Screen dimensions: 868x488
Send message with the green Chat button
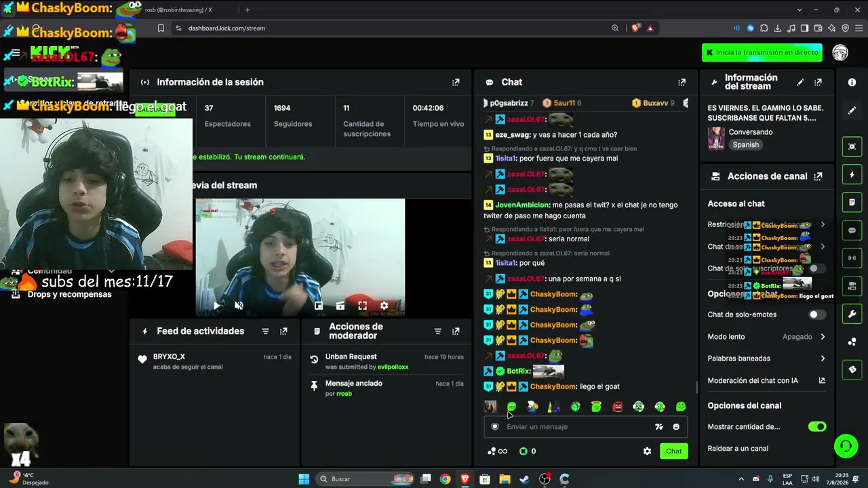click(x=674, y=451)
